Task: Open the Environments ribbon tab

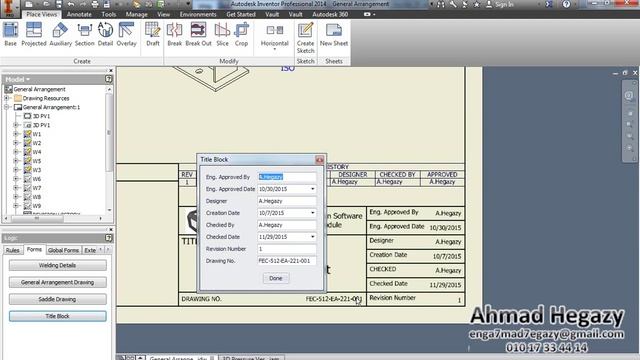Action: pyautogui.click(x=198, y=14)
